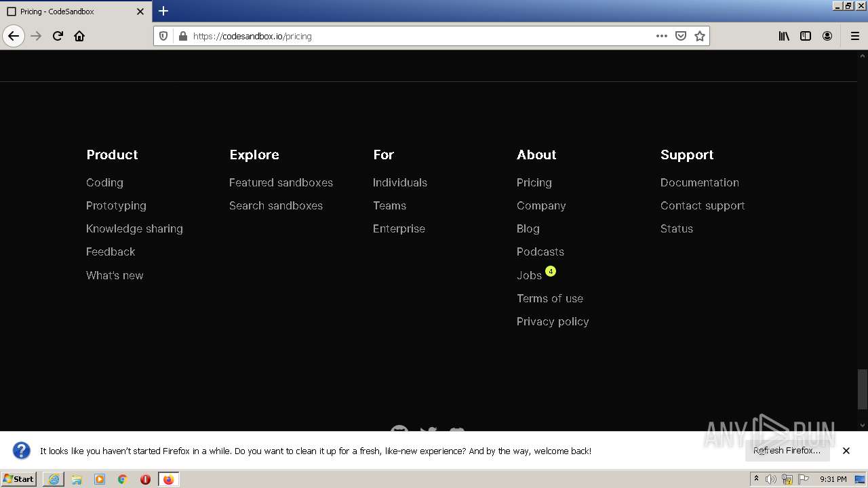Open media player taskbar icon
Image resolution: width=868 pixels, height=488 pixels.
click(x=100, y=479)
